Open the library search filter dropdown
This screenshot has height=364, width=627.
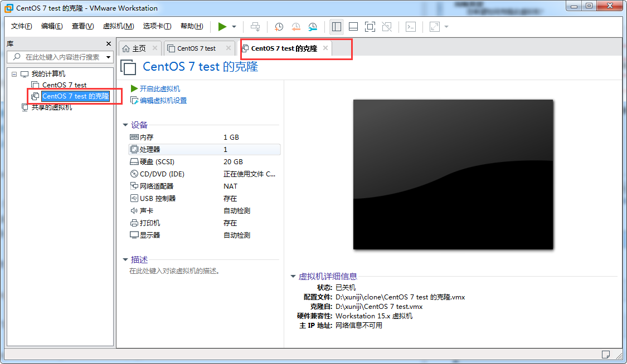[108, 57]
